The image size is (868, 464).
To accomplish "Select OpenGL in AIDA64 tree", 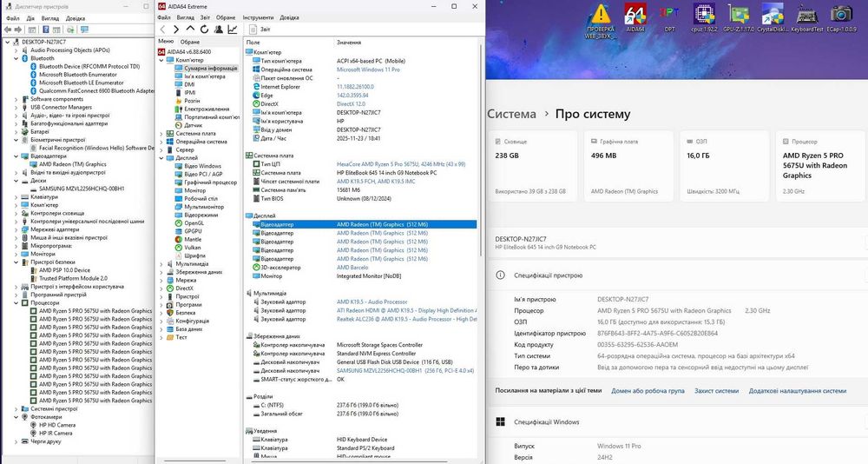I will (194, 222).
